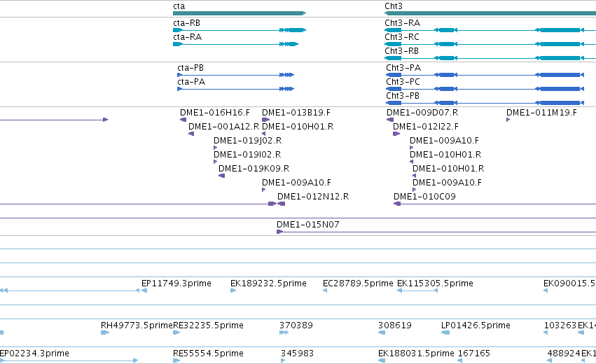Viewport: 596px width, 364px height.
Task: Click the 308619 feature label
Action: pos(395,325)
